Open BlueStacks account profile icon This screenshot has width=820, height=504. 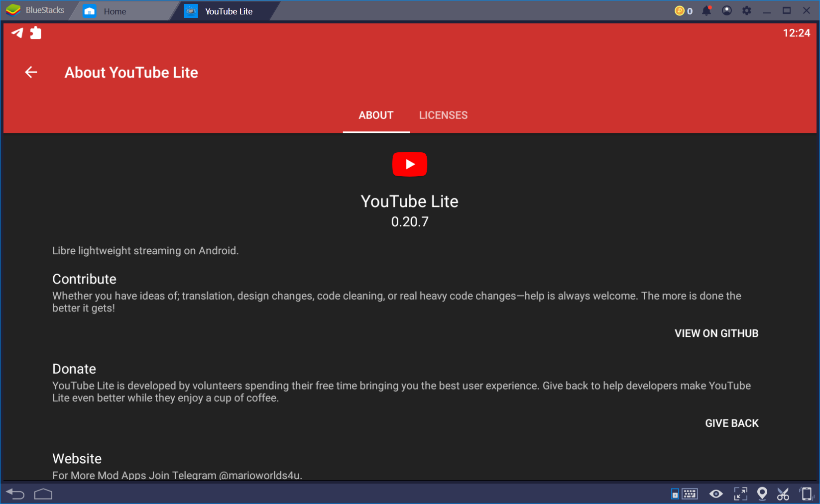point(727,10)
